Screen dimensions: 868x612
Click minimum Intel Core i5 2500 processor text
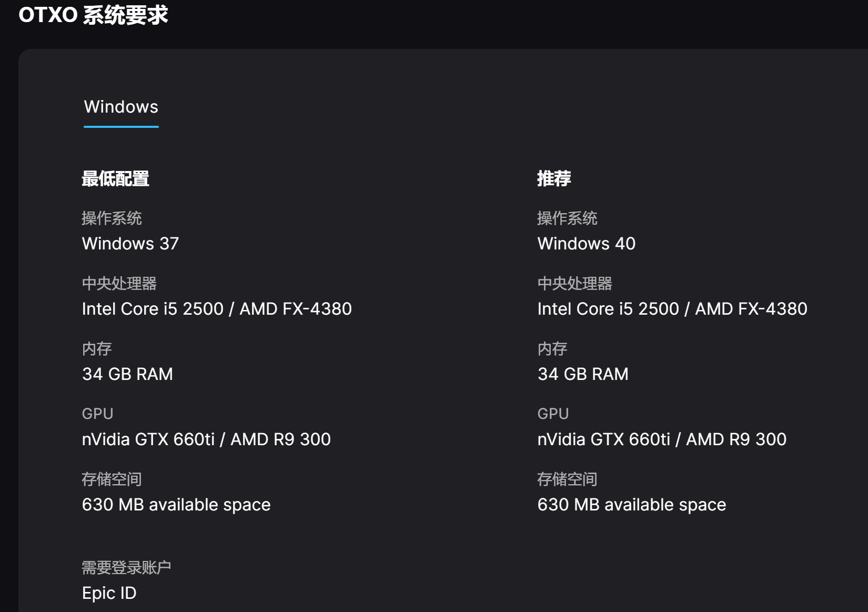(217, 309)
